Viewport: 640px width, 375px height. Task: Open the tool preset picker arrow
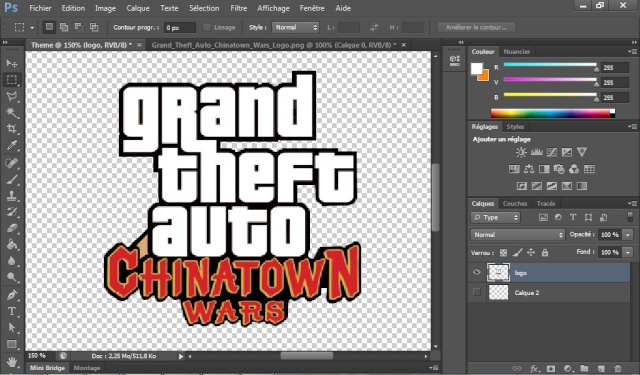[32, 28]
